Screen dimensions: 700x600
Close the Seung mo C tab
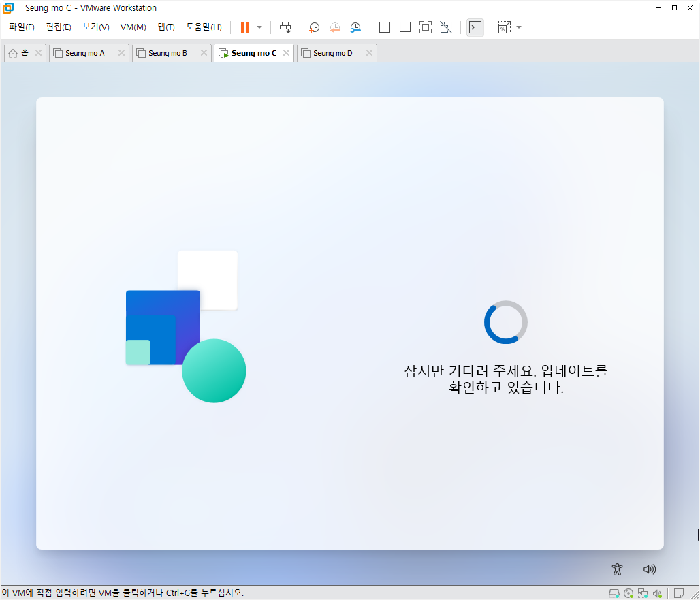pyautogui.click(x=286, y=53)
